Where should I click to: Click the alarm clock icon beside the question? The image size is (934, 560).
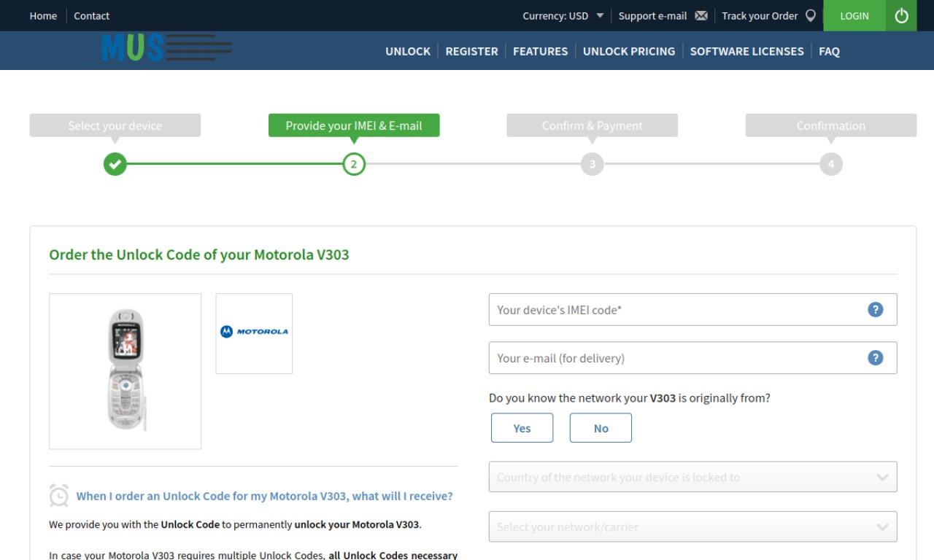click(x=58, y=495)
